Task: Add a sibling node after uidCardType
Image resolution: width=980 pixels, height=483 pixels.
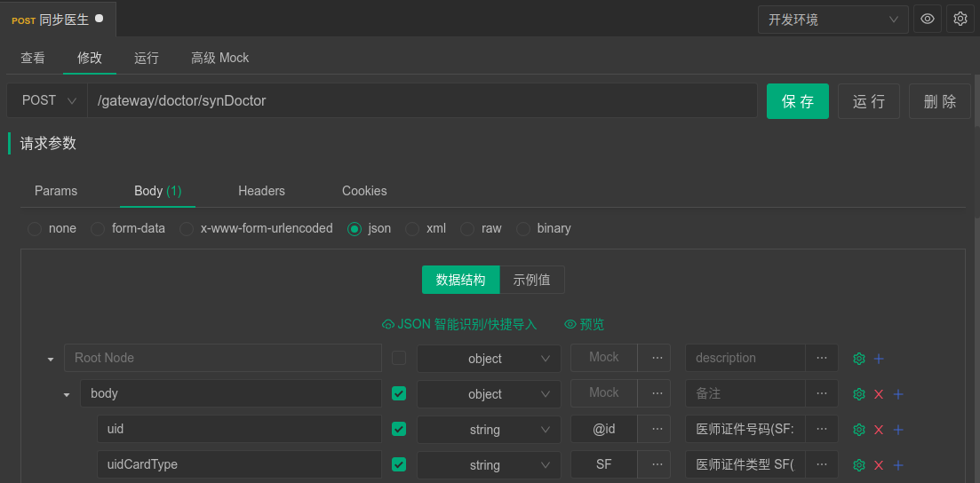Action: coord(898,465)
